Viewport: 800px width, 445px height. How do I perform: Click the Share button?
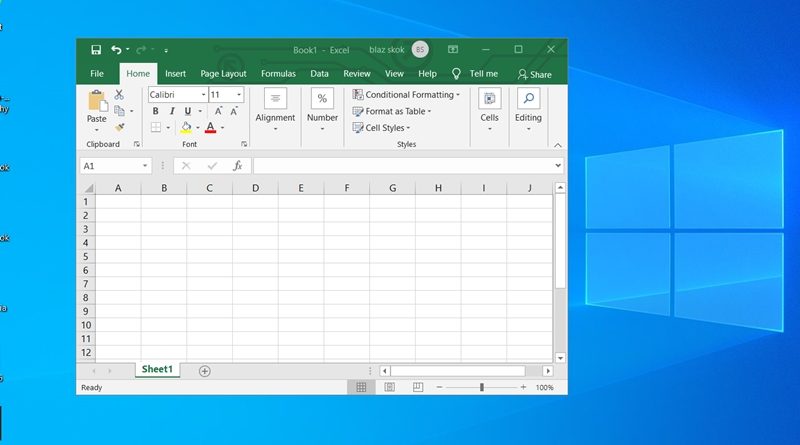click(535, 75)
